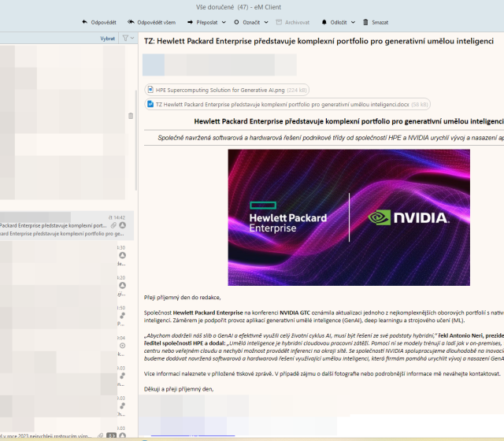Reply using the Odpovědět button
This screenshot has width=504, height=441.
(x=98, y=22)
